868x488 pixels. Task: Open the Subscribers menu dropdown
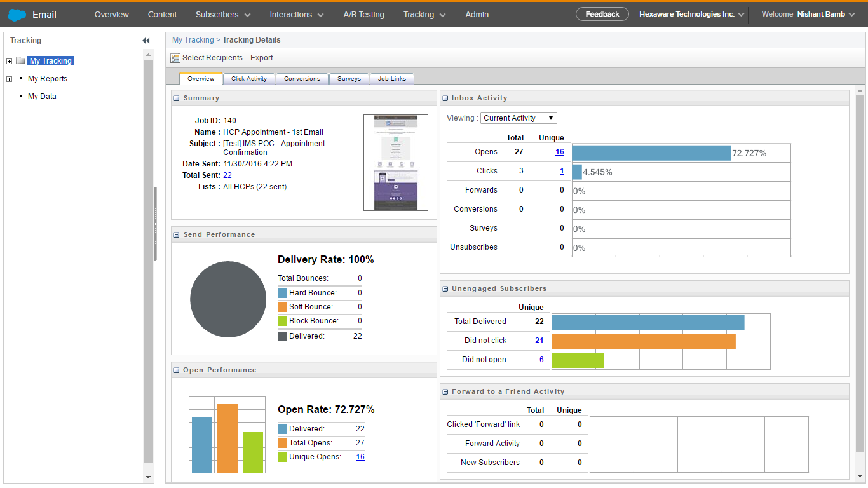[223, 15]
